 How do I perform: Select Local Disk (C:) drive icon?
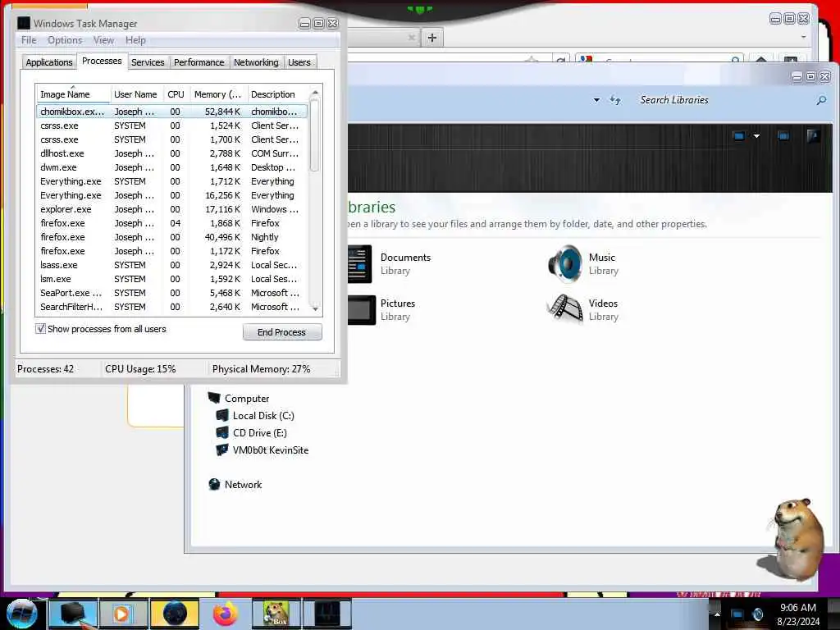[222, 415]
